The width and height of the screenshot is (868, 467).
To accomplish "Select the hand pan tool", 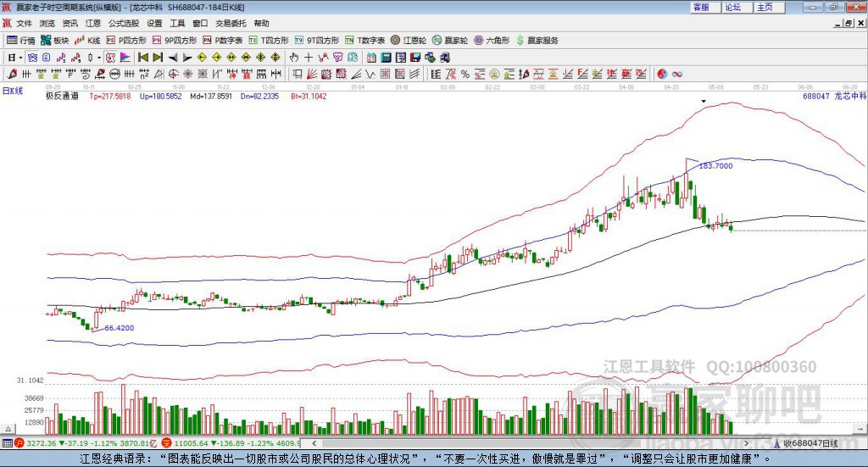I will pyautogui.click(x=294, y=58).
